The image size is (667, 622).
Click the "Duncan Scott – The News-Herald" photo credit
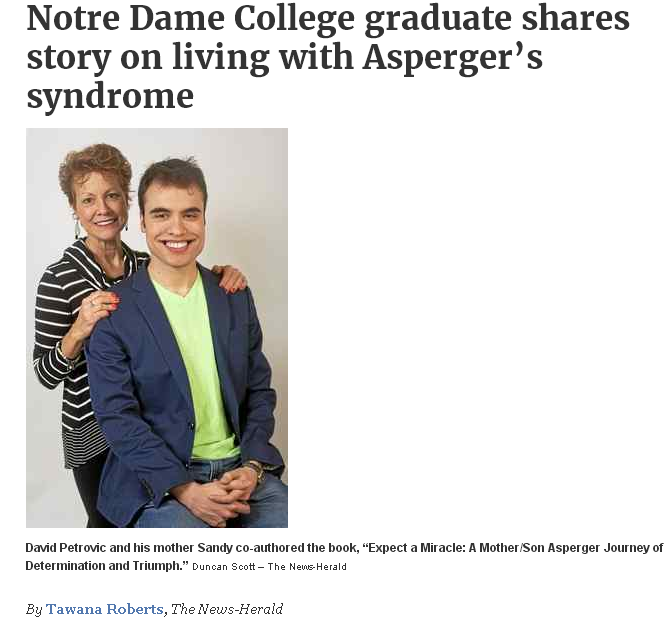coord(269,567)
